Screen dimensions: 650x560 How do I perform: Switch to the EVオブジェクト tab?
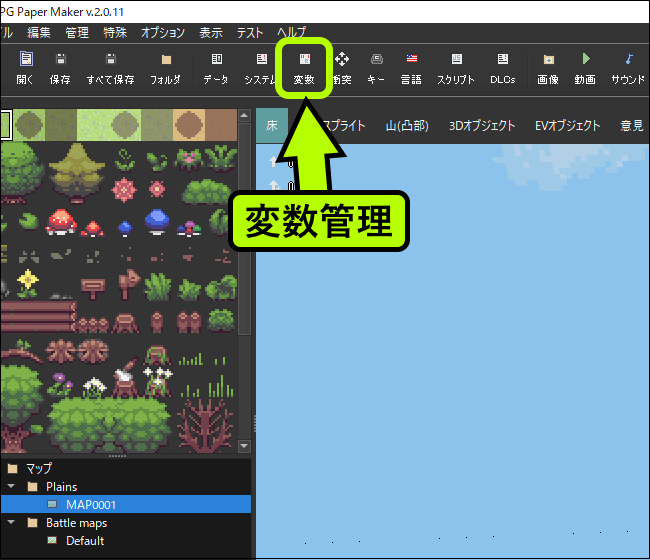point(568,126)
